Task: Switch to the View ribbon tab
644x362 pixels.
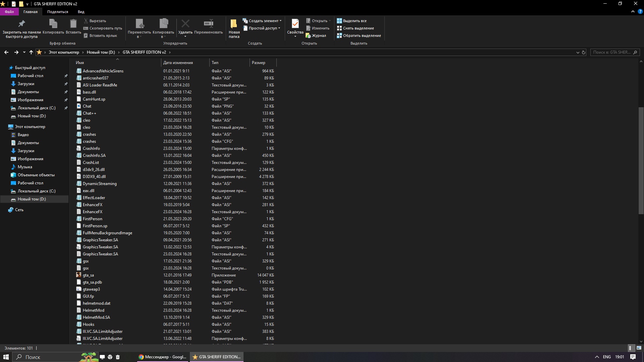Action: 81,12
